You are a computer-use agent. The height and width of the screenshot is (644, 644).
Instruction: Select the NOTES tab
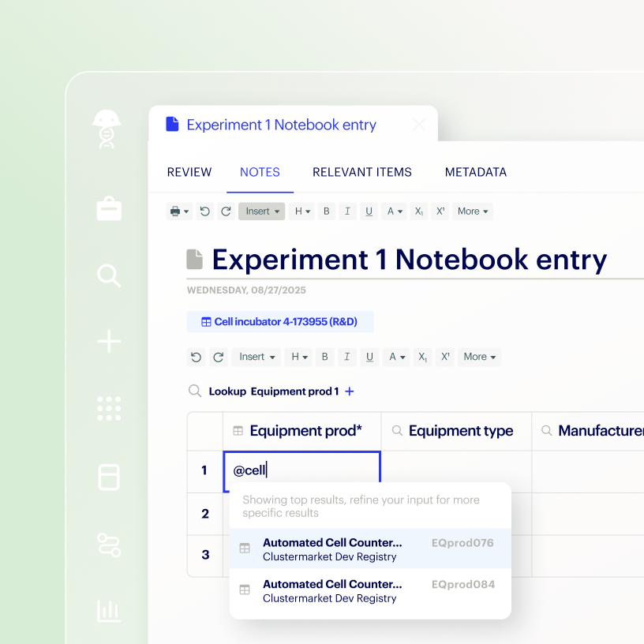(260, 172)
